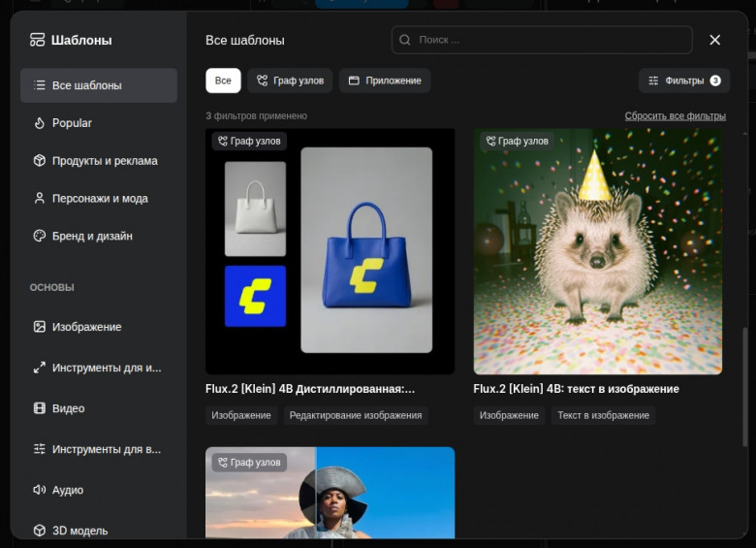
Task: Click Граф узлов badge on hedgehog card
Action: pyautogui.click(x=517, y=141)
